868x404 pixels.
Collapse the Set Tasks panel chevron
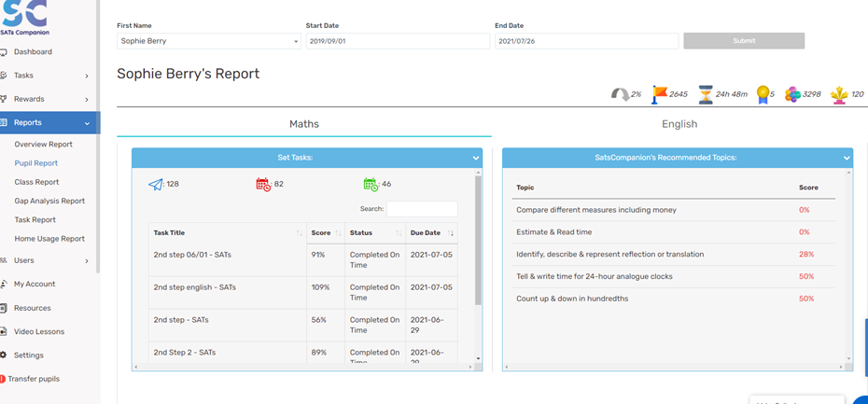tap(476, 159)
